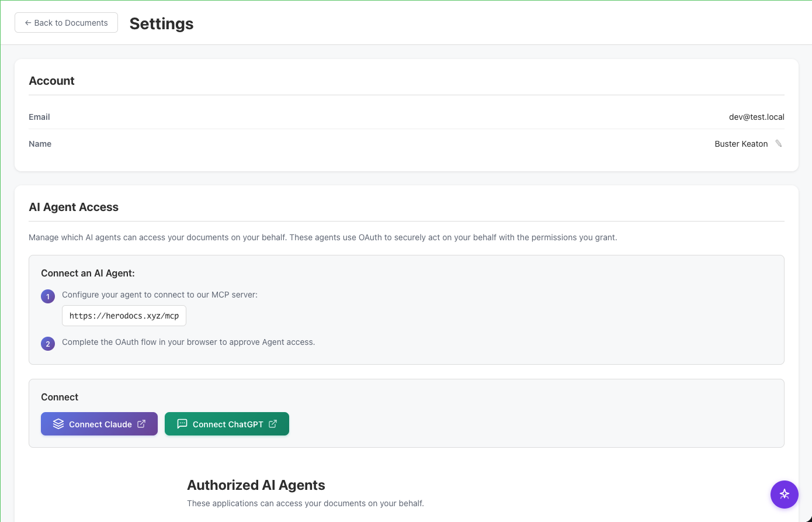Click the Connect an AI Agent label
Image resolution: width=812 pixels, height=522 pixels.
88,273
